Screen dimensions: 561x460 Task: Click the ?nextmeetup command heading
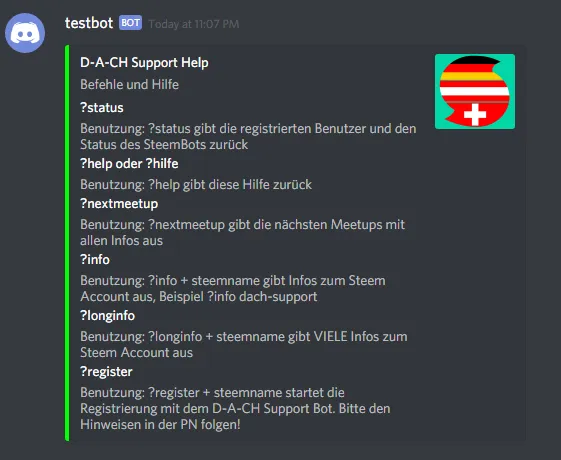[119, 204]
